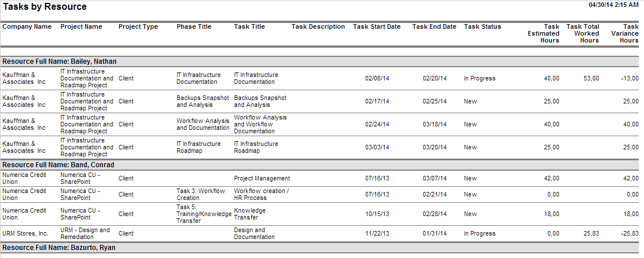
Task: Click the report timestamp 04/30/14 2:15 AM
Action: pos(613,5)
